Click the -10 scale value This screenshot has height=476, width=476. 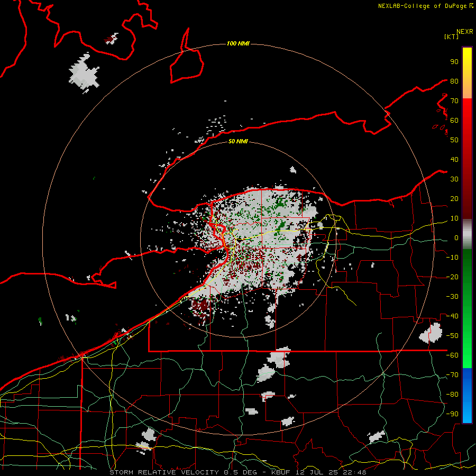[x=452, y=258]
